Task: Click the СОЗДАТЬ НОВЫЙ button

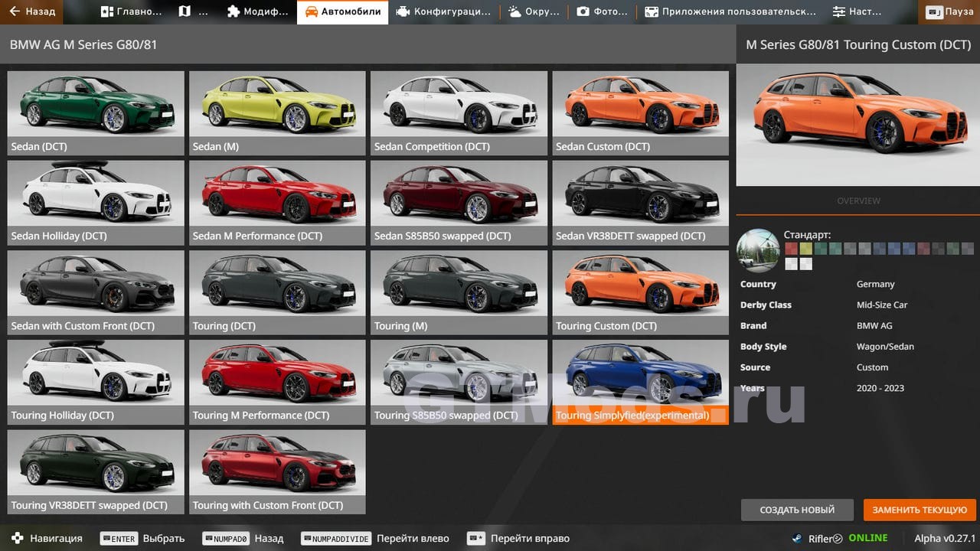Action: click(x=797, y=510)
